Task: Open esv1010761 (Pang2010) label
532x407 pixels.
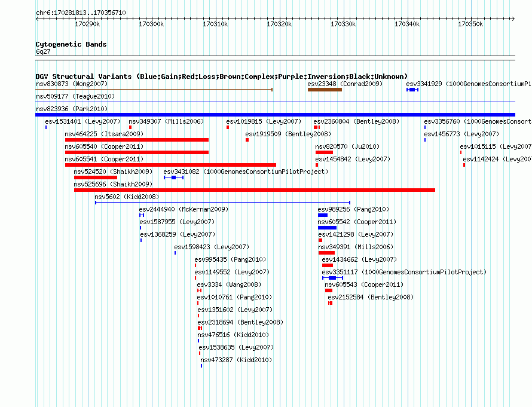Action: (234, 297)
